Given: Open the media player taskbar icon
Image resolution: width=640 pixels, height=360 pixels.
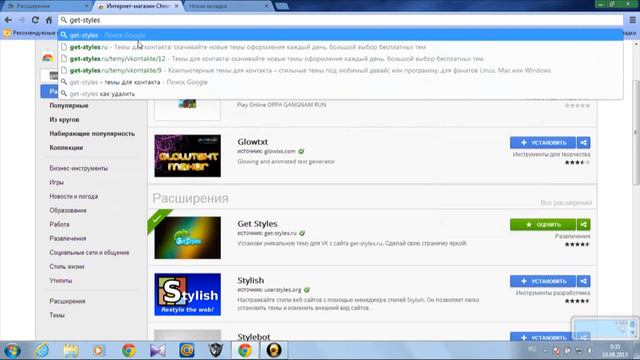Looking at the screenshot, I should 99,351.
